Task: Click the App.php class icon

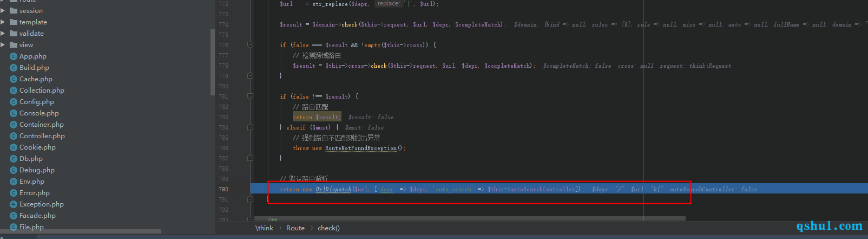Action: (14, 56)
